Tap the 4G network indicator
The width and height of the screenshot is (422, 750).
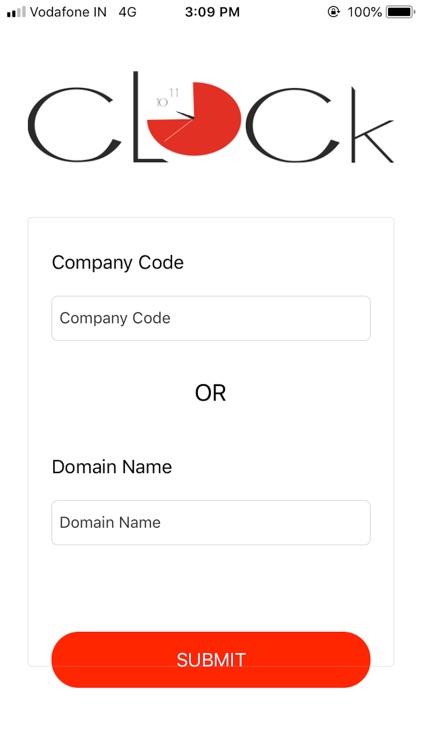128,12
